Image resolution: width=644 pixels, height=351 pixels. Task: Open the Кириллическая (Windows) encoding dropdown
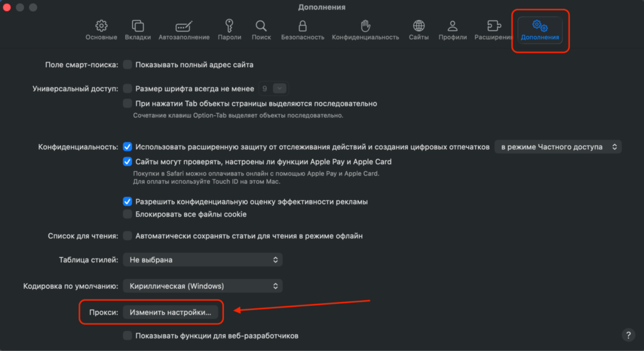203,286
